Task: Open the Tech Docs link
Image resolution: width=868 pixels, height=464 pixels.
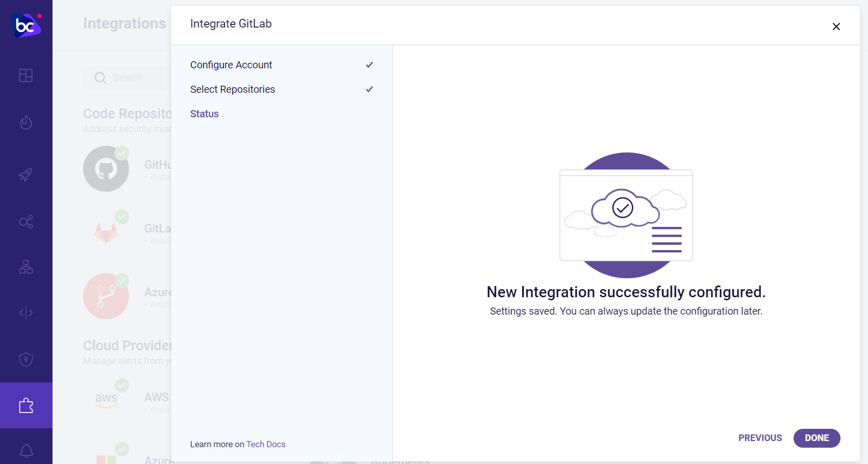Action: [266, 444]
